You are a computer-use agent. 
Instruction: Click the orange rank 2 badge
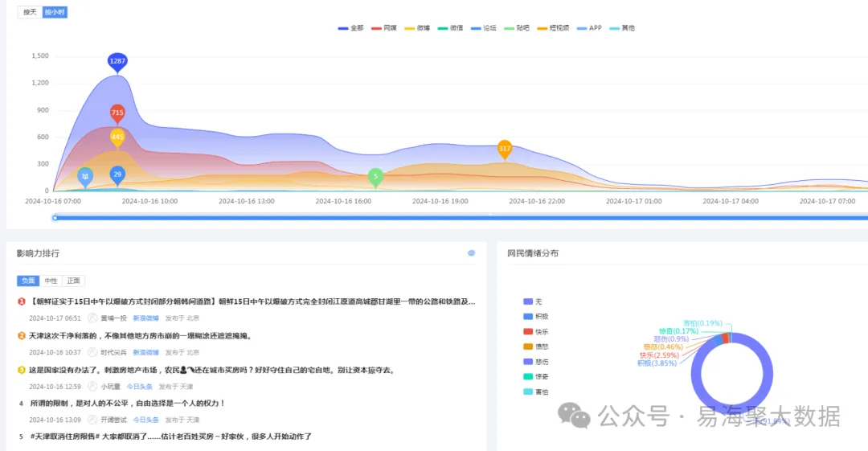[22, 336]
